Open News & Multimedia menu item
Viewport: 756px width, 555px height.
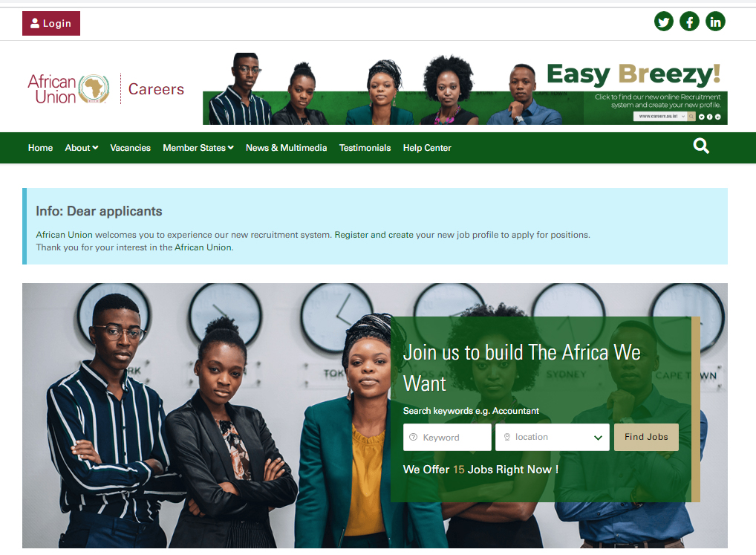pyautogui.click(x=287, y=148)
